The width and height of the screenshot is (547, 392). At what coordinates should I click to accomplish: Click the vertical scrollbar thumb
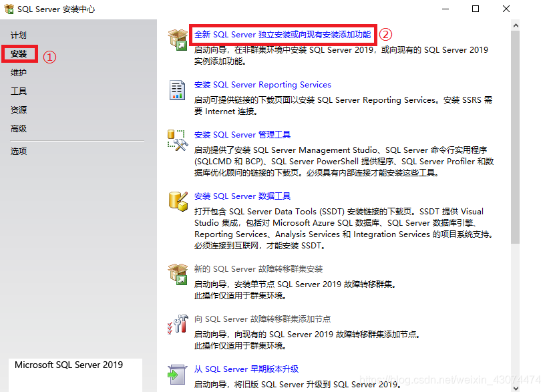pos(516,137)
